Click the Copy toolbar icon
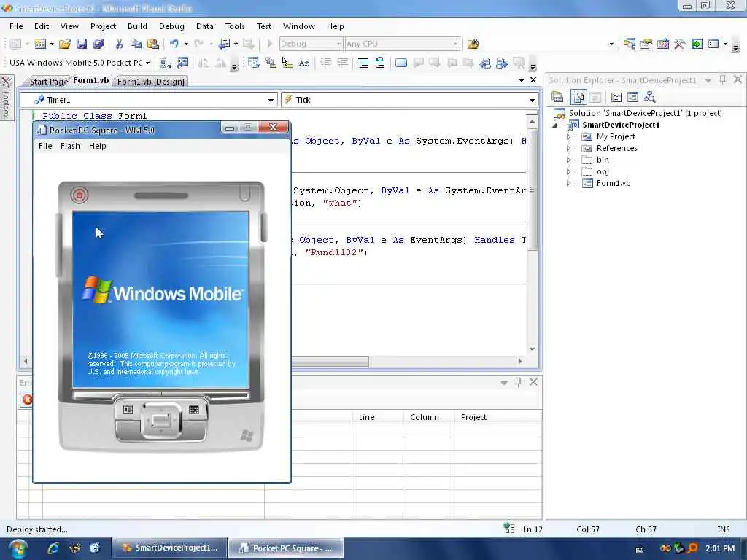The width and height of the screenshot is (747, 560). (x=136, y=44)
